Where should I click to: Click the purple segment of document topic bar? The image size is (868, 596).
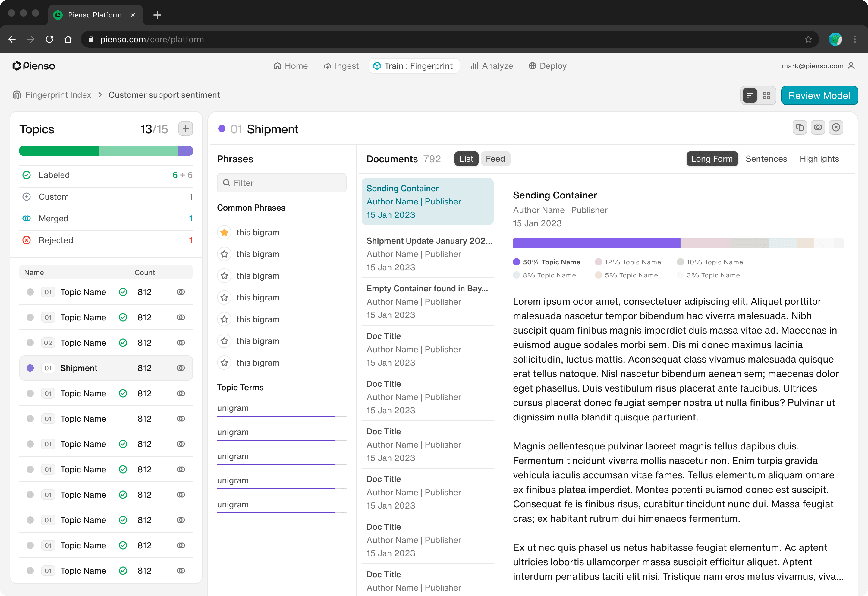(x=596, y=243)
